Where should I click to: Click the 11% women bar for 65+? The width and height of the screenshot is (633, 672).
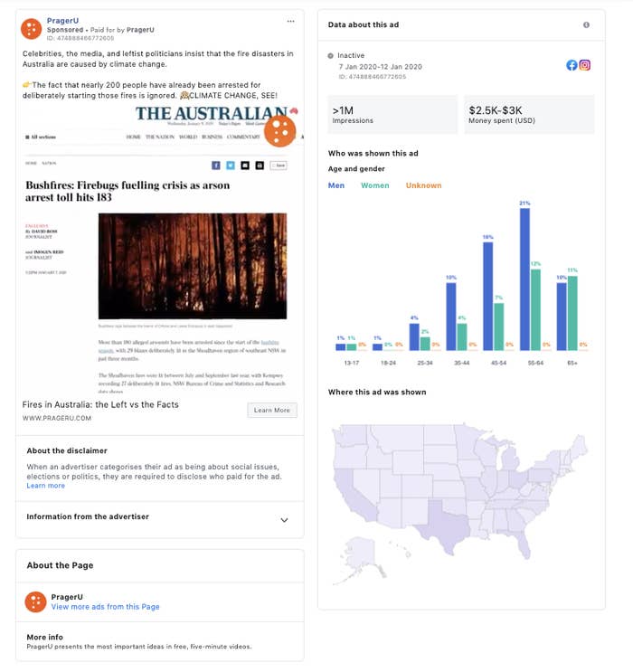click(572, 313)
